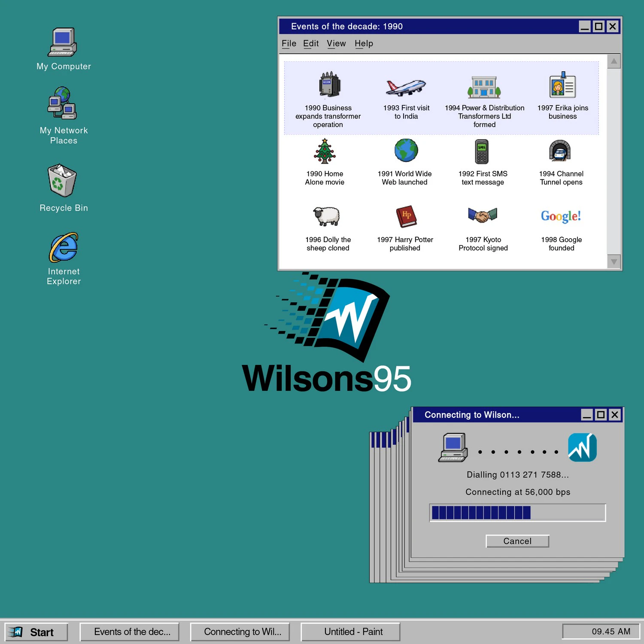
Task: Select the 1991 World Wide Web globe icon
Action: tap(406, 150)
